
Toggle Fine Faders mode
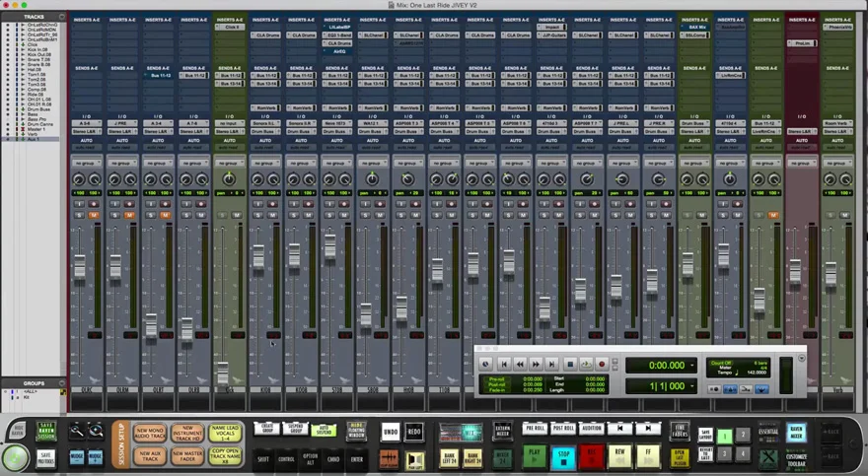point(680,432)
